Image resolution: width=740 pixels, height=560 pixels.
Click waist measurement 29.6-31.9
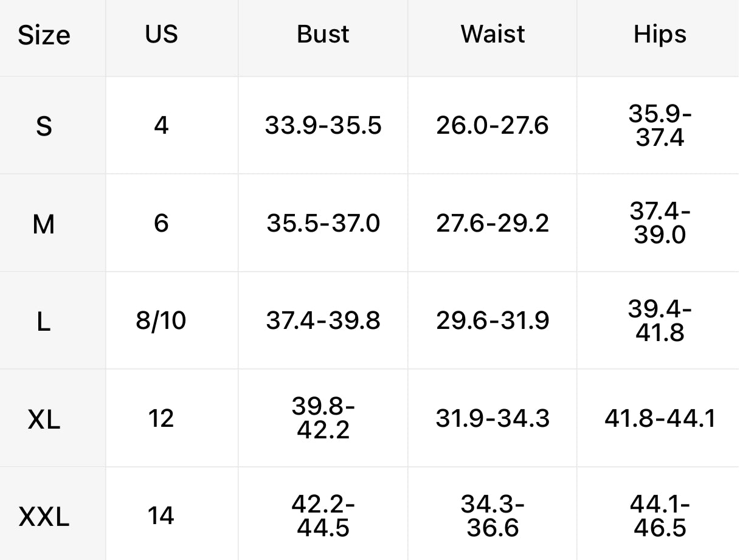point(493,320)
